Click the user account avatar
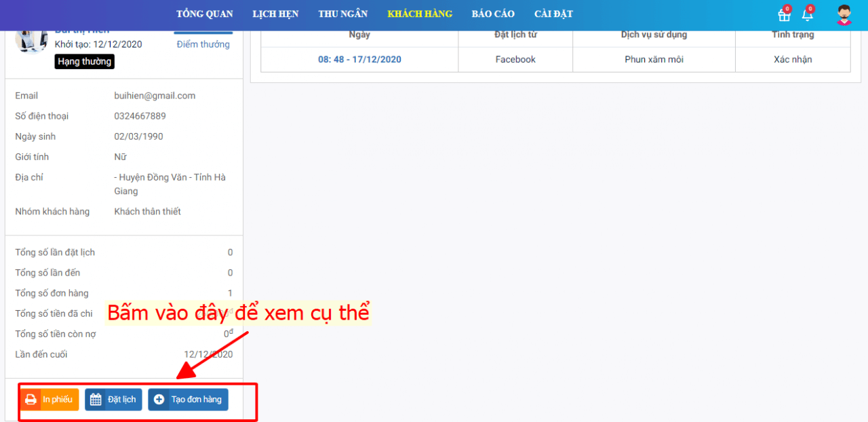 844,15
